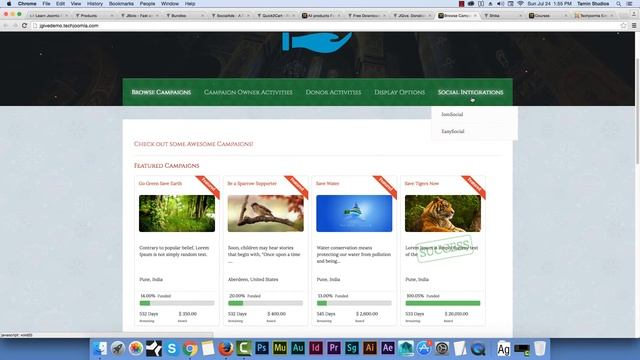The height and width of the screenshot is (360, 640).
Task: Click the volume icon in menu bar
Action: pyautogui.click(x=500, y=4)
